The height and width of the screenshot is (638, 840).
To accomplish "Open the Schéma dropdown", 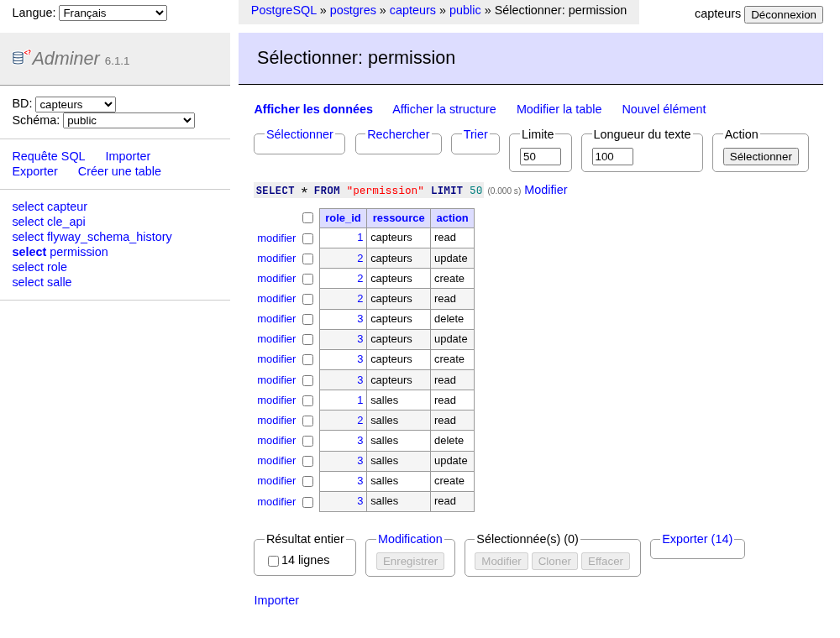I will (x=129, y=120).
